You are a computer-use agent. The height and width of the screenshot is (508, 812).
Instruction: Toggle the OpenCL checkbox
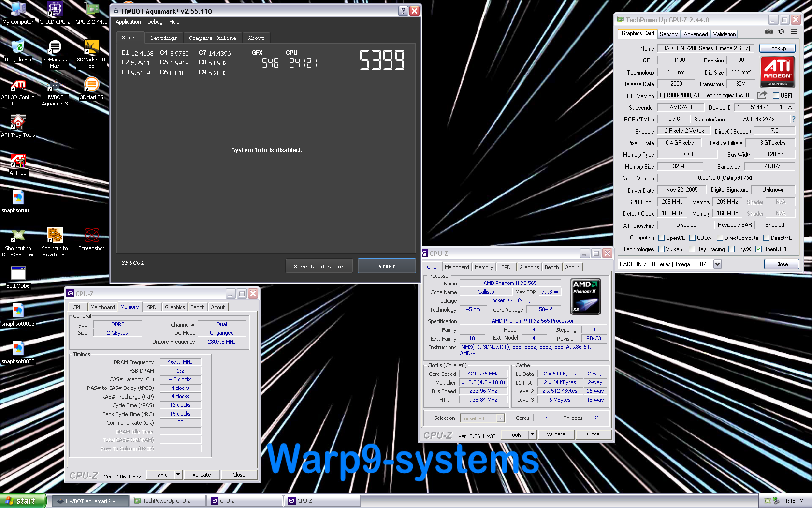pyautogui.click(x=661, y=238)
